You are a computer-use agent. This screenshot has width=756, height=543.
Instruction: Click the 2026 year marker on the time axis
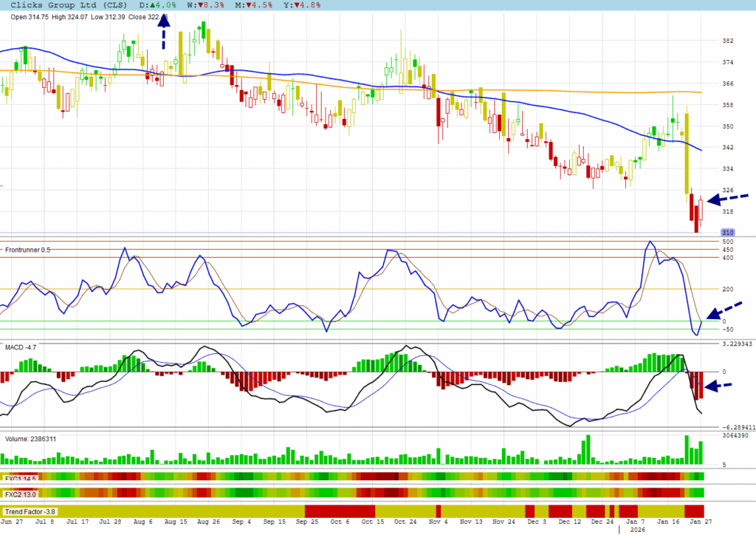pos(632,530)
